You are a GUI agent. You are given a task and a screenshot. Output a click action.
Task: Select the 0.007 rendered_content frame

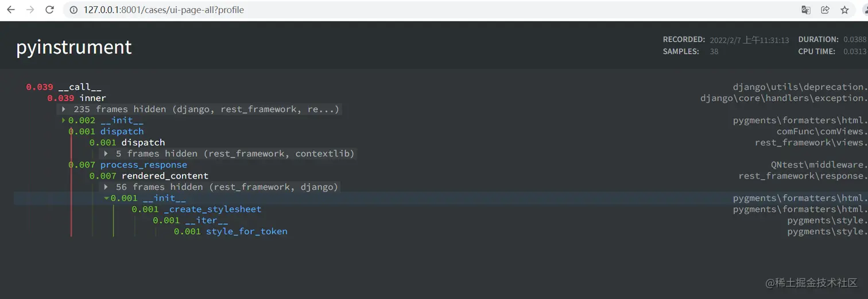tap(149, 176)
